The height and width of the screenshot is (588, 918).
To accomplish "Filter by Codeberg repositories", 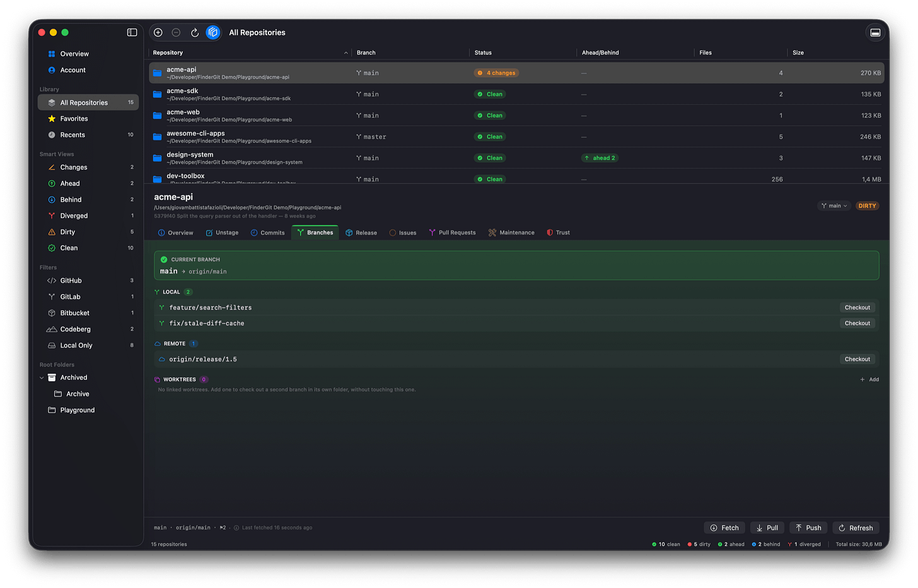I will 88,329.
